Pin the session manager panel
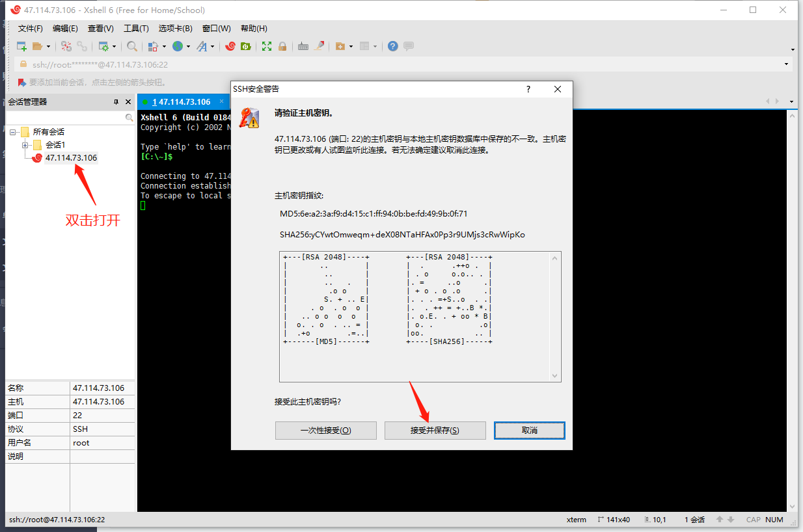The width and height of the screenshot is (803, 532). 116,102
